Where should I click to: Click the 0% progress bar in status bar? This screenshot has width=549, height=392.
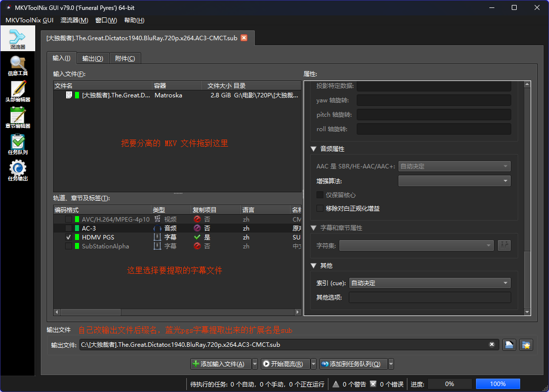[450, 384]
